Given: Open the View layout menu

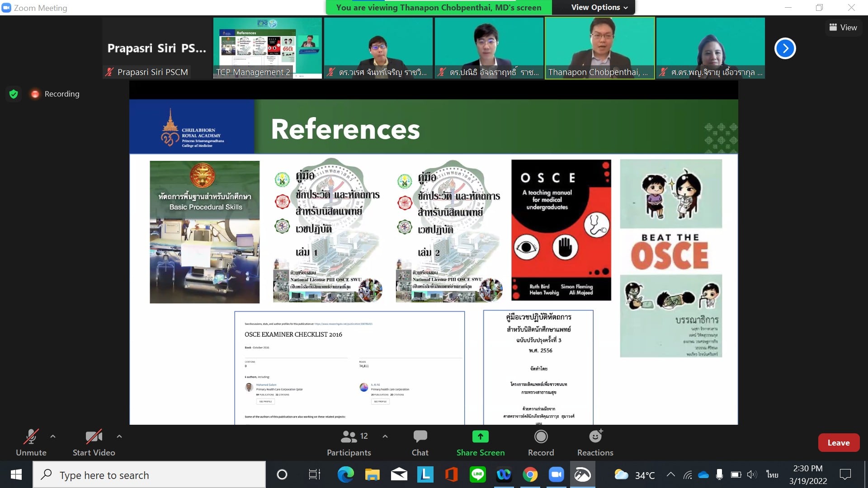Looking at the screenshot, I should pyautogui.click(x=843, y=28).
